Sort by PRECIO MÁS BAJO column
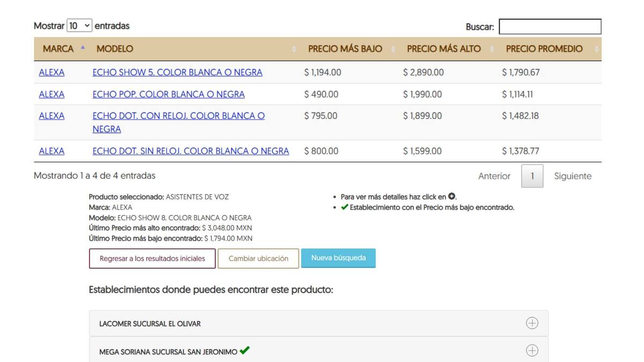 click(345, 49)
